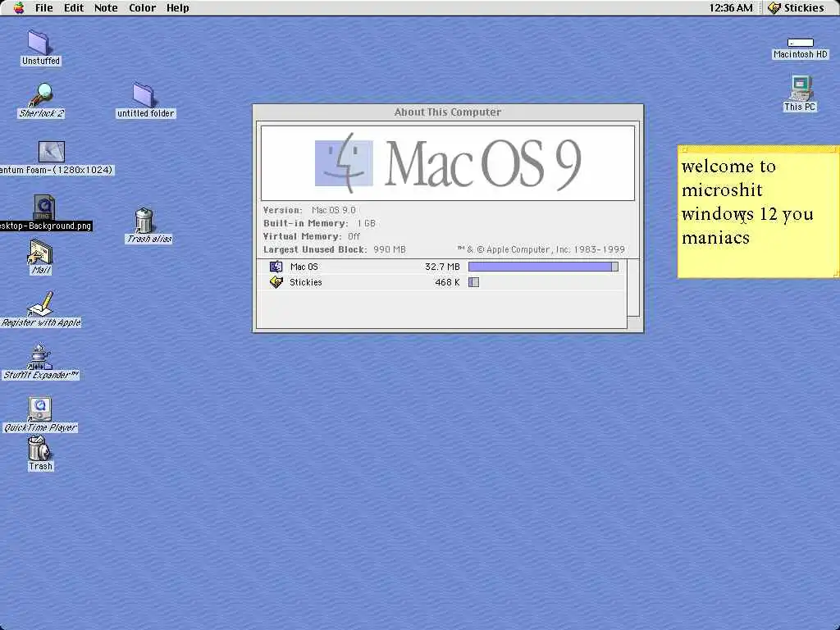The width and height of the screenshot is (840, 630).
Task: Click the Stickies row icon
Action: (x=276, y=282)
